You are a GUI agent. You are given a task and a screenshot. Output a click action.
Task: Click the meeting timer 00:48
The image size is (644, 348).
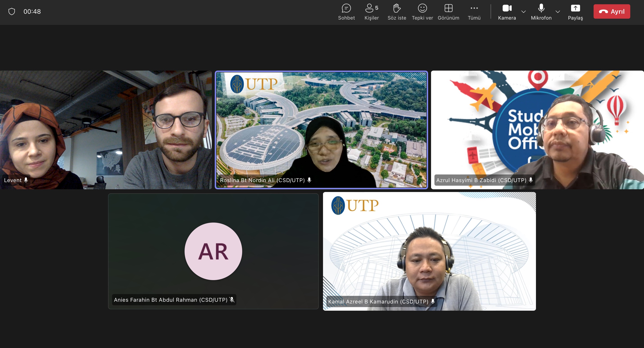[32, 11]
